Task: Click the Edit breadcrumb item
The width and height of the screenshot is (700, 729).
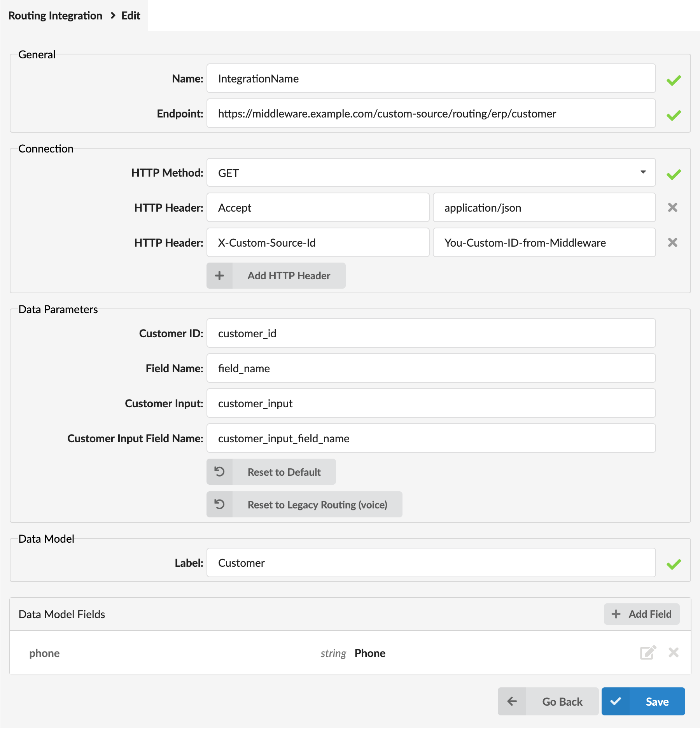Action: click(x=131, y=16)
